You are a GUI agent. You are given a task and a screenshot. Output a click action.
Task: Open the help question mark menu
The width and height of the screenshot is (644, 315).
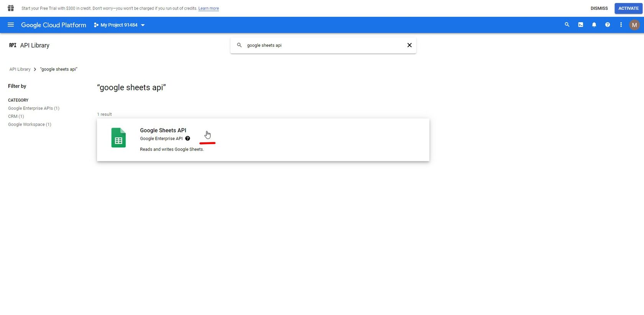(608, 25)
